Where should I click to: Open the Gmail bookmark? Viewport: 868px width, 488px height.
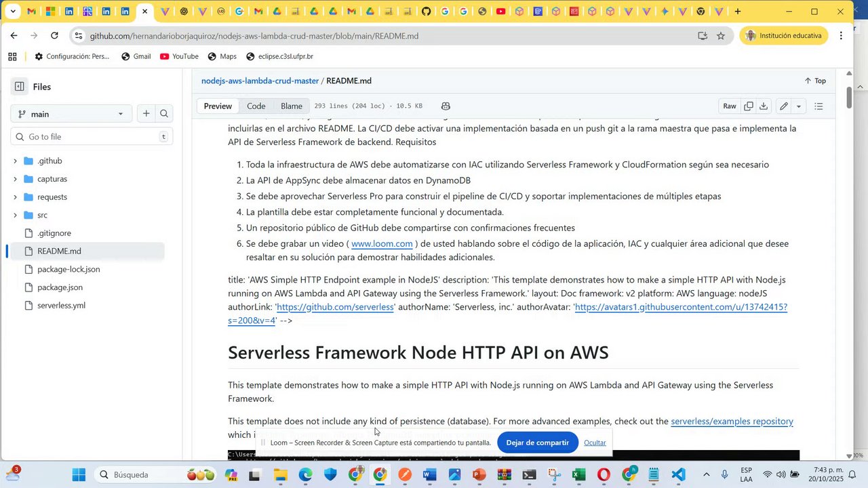pos(136,57)
